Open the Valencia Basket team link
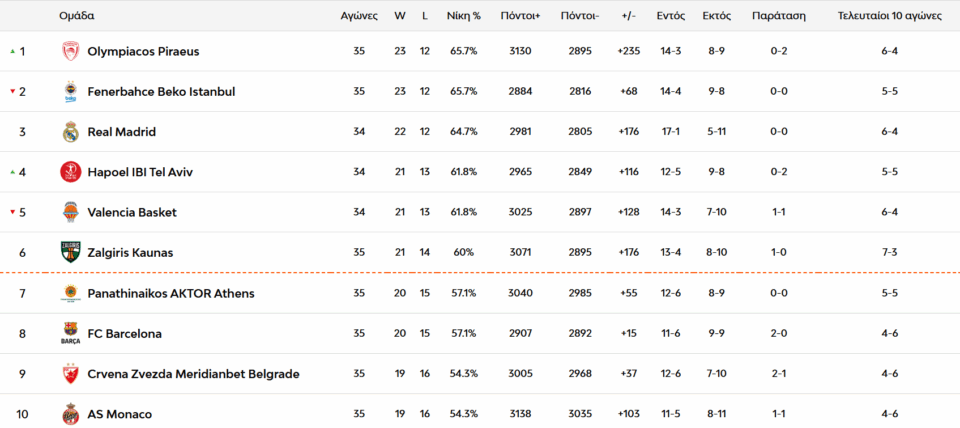The width and height of the screenshot is (960, 428). point(132,213)
